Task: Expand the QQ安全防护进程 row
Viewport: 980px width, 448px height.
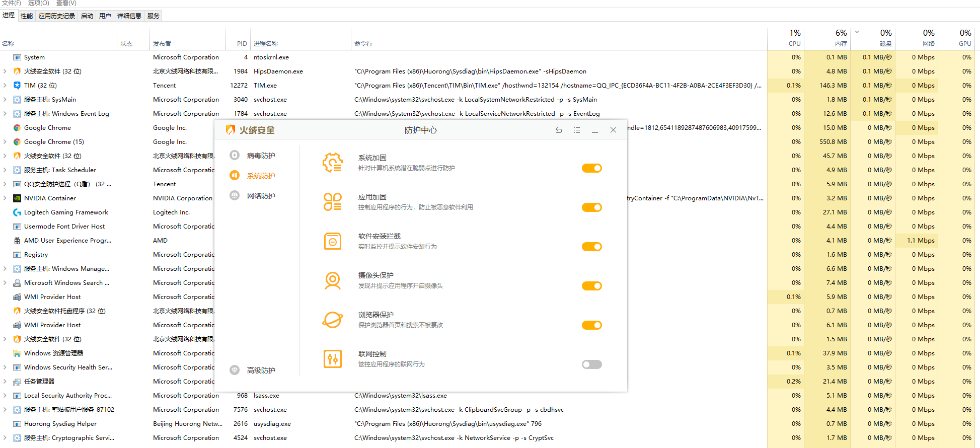Action: pyautogui.click(x=5, y=184)
